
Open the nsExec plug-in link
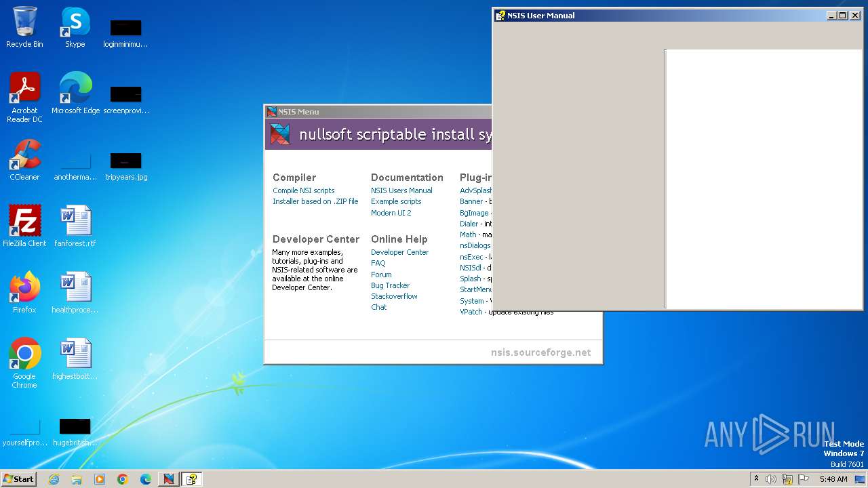click(x=471, y=257)
